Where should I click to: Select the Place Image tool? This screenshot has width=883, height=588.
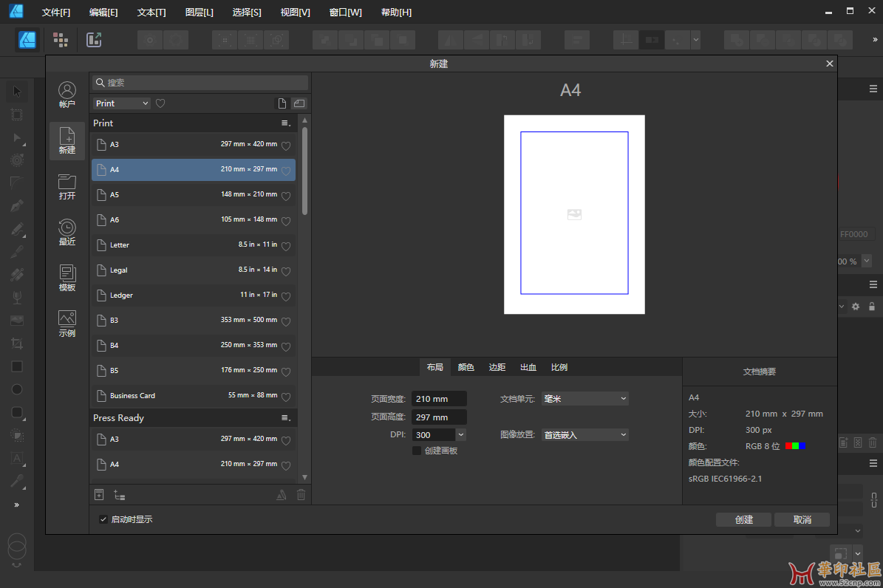pos(17,321)
